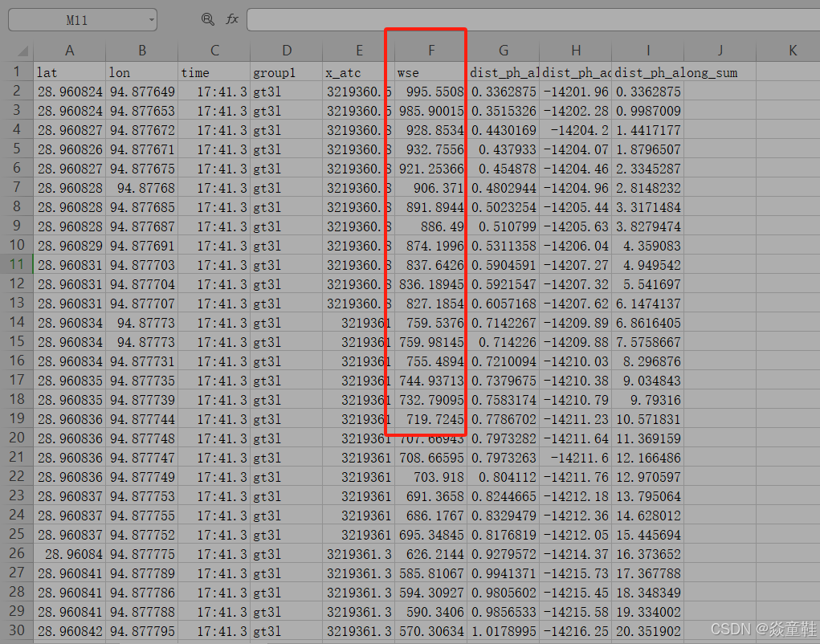This screenshot has width=820, height=644.
Task: Click the 'lat' header cell
Action: tap(70, 72)
